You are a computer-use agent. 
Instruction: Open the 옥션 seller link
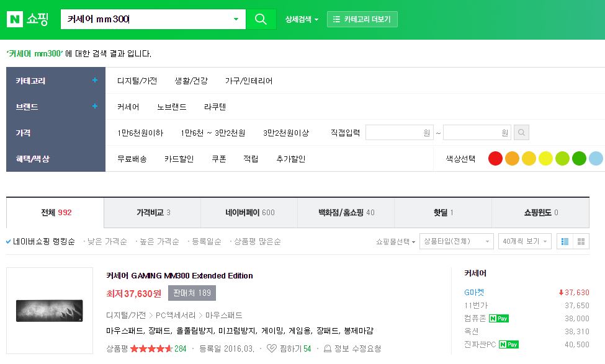[x=471, y=332]
